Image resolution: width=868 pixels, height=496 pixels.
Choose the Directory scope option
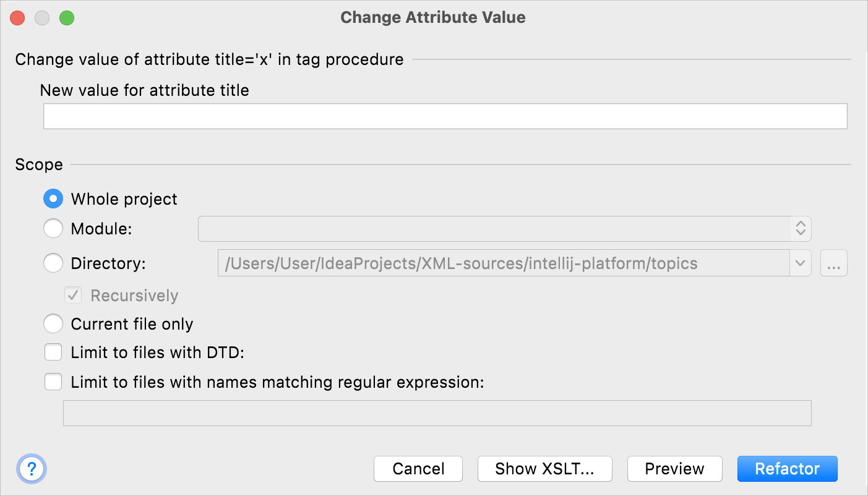pos(53,263)
